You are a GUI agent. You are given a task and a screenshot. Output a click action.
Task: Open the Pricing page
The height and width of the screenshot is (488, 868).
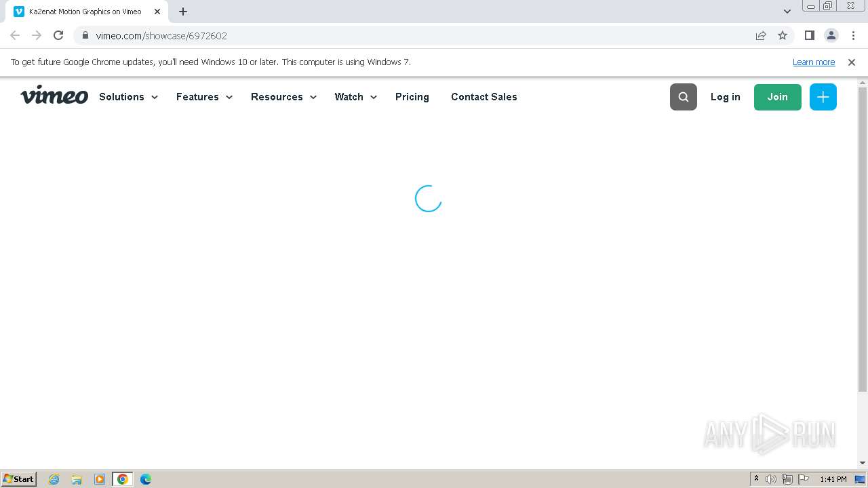[x=412, y=97]
